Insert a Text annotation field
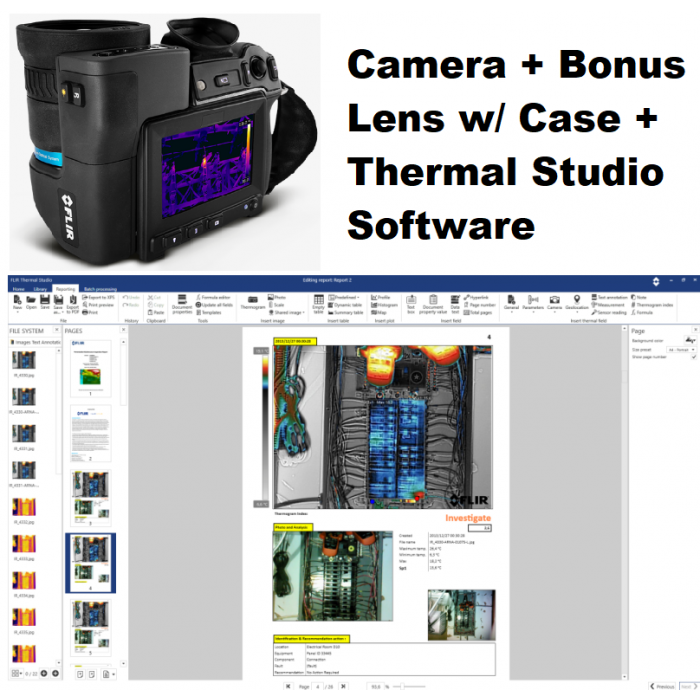700x700 pixels. point(609,297)
